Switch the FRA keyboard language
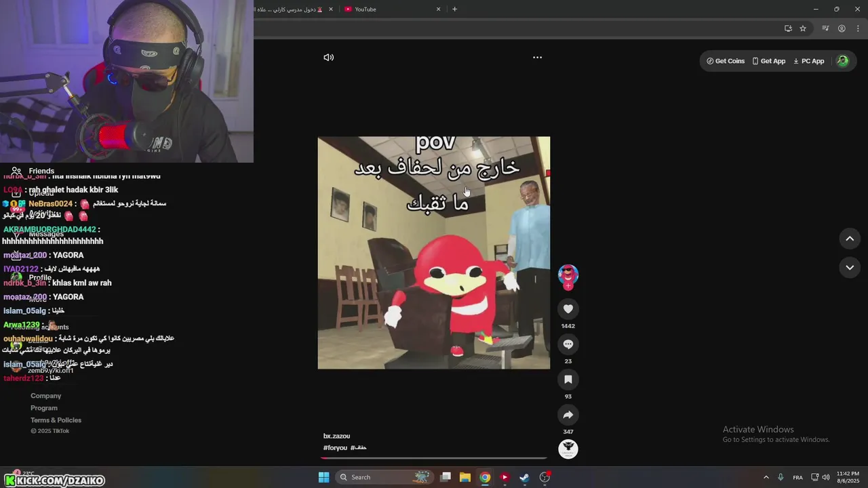The height and width of the screenshot is (488, 868). click(797, 477)
